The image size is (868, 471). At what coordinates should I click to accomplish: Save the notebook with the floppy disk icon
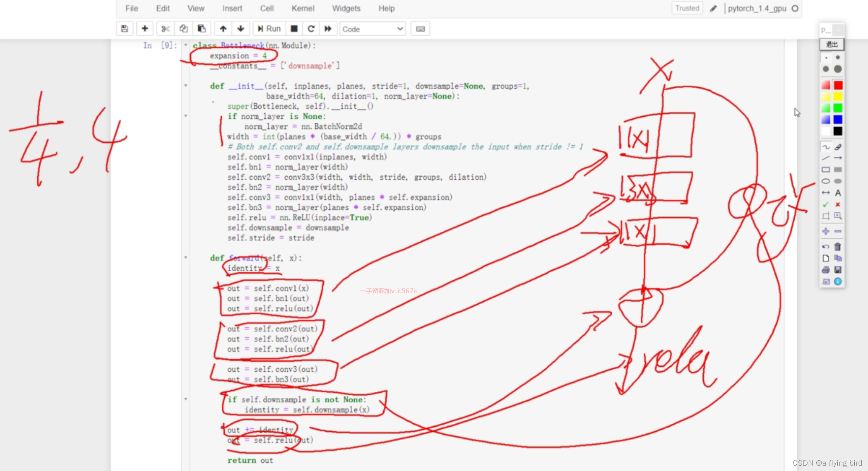click(x=124, y=29)
